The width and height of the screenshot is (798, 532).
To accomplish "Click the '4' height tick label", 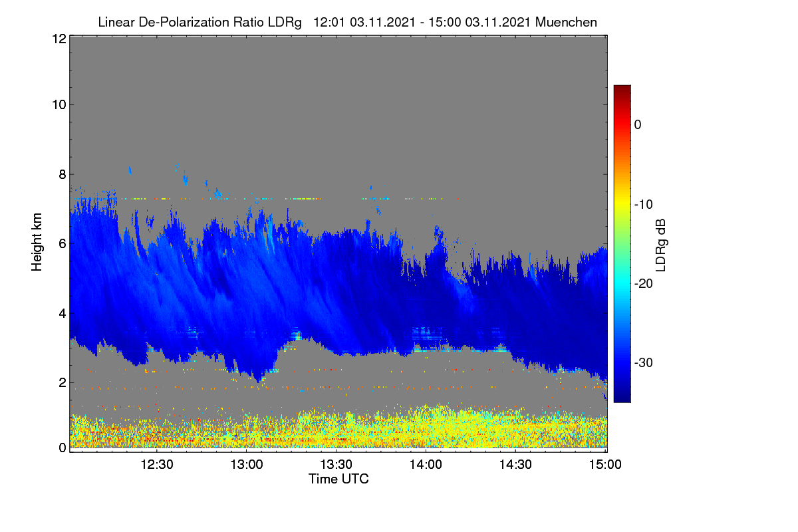I will tap(61, 313).
